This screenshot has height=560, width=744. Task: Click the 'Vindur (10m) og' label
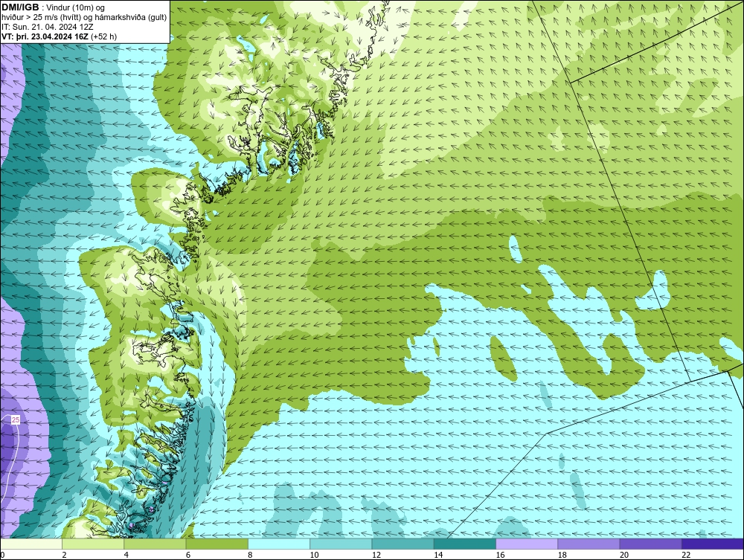point(76,7)
